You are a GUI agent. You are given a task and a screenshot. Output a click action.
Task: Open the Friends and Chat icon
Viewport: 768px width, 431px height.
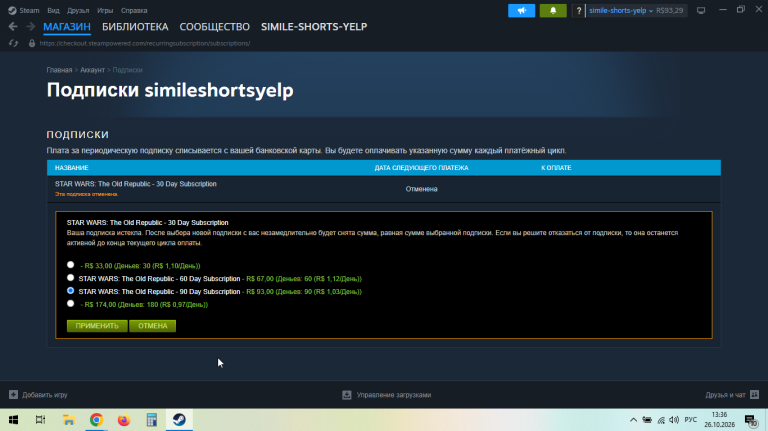pyautogui.click(x=754, y=395)
